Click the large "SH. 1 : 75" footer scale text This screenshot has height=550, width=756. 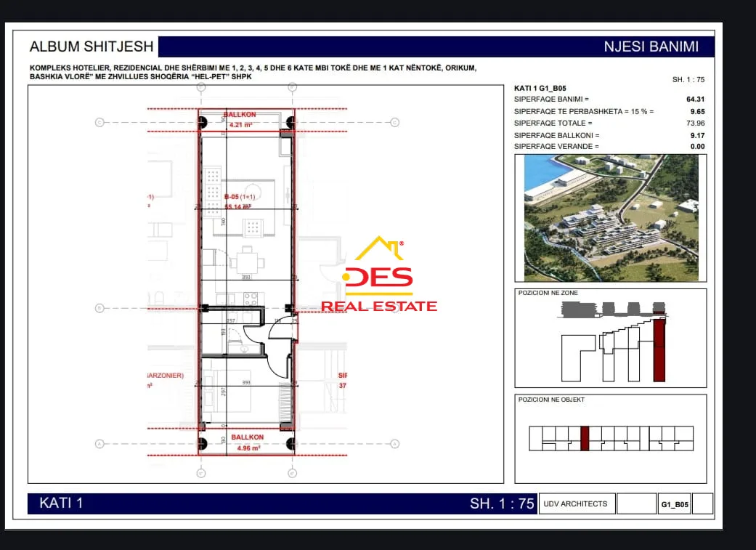(502, 504)
